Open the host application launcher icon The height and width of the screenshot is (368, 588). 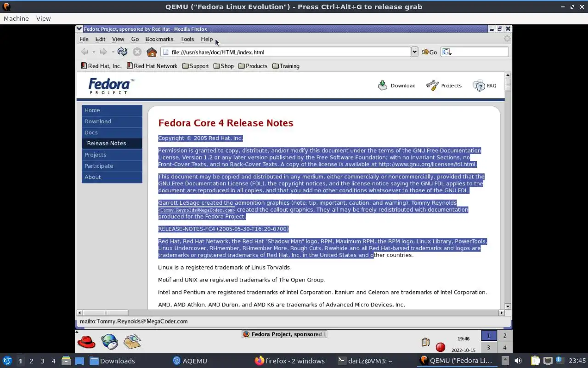tap(7, 361)
